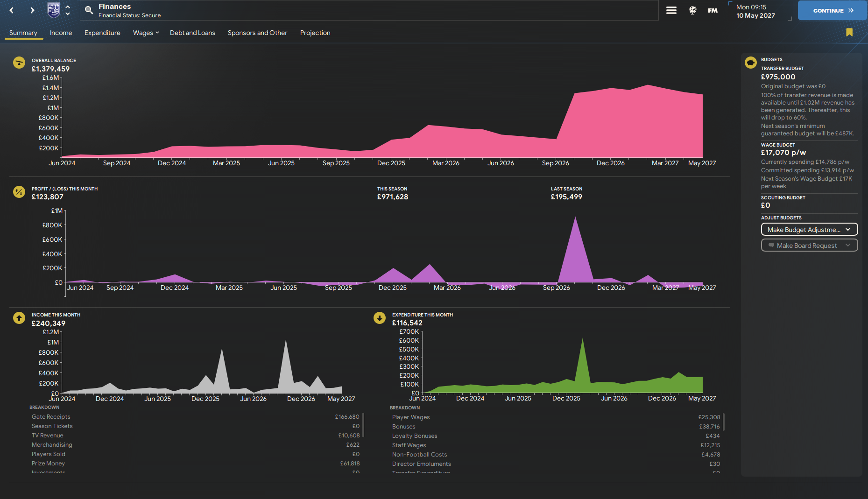Viewport: 868px width, 499px height.
Task: Click the Loyalty Bonuses row
Action: point(556,436)
